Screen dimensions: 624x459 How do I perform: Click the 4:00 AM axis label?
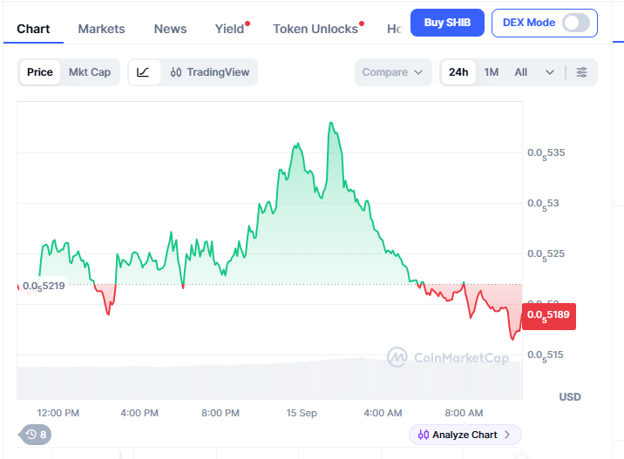tap(383, 413)
